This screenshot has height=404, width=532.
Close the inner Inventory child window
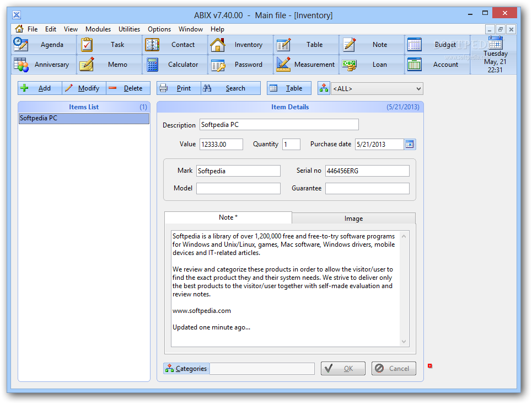[511, 30]
